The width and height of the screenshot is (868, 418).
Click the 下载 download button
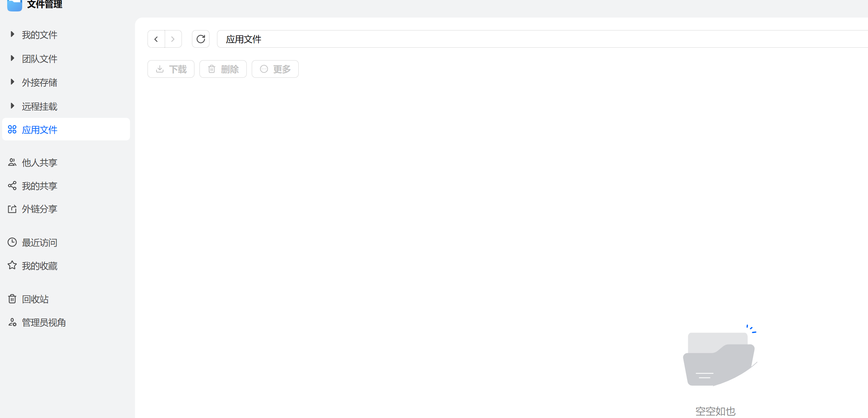coord(171,69)
